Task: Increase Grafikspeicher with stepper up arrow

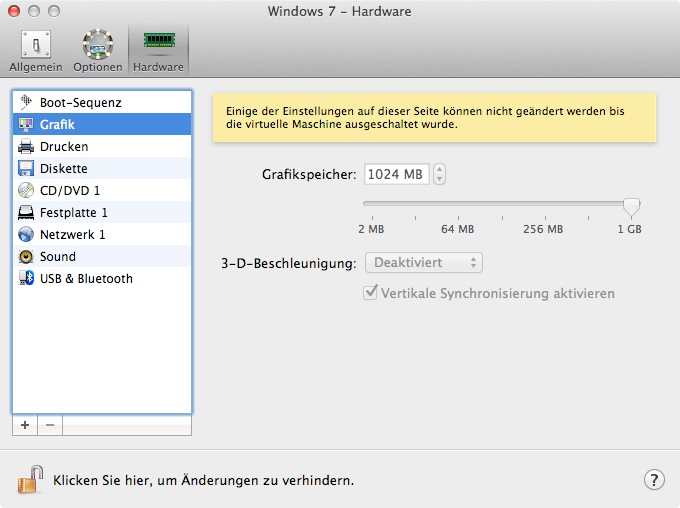Action: [439, 170]
